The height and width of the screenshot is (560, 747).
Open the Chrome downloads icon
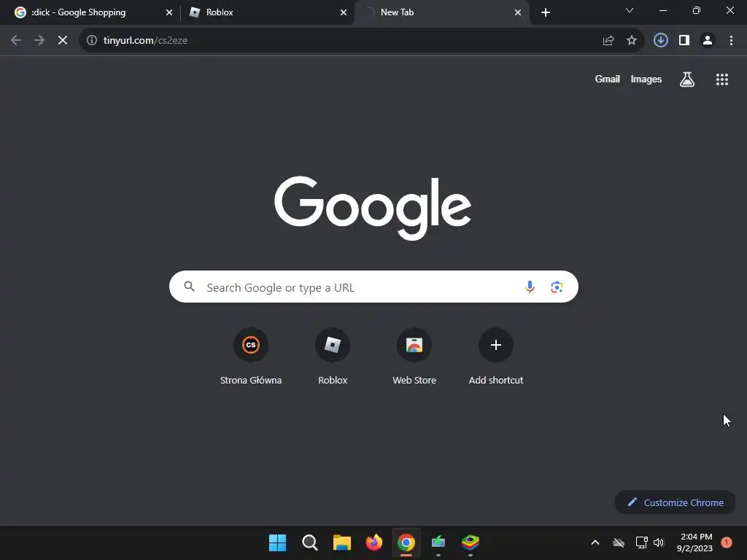[x=661, y=41]
